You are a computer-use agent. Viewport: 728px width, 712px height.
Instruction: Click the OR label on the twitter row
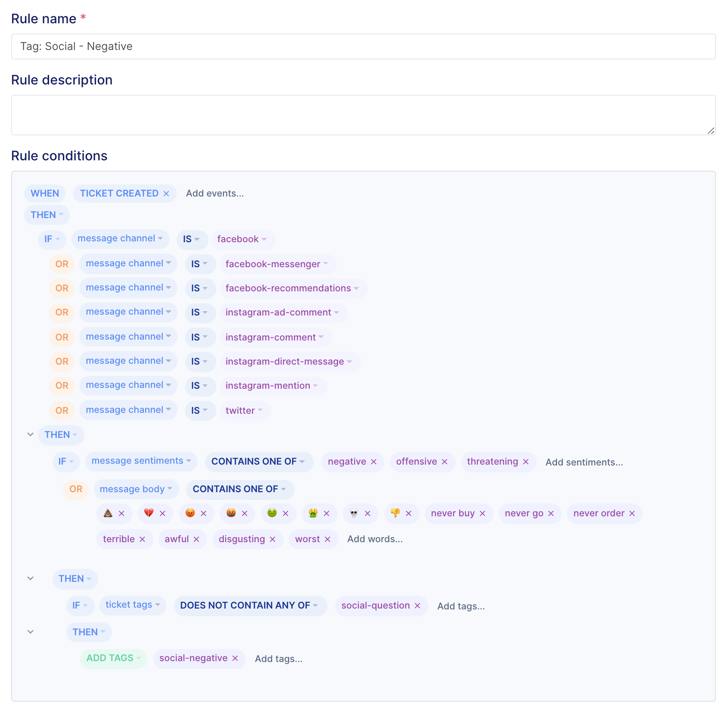click(x=62, y=410)
